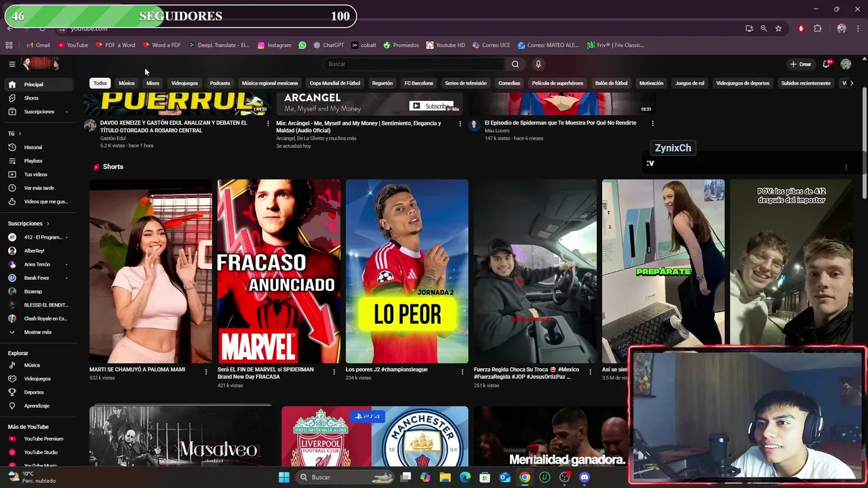Image resolution: width=868 pixels, height=488 pixels.
Task: Focus the YouTube Buscar search field
Action: (414, 64)
